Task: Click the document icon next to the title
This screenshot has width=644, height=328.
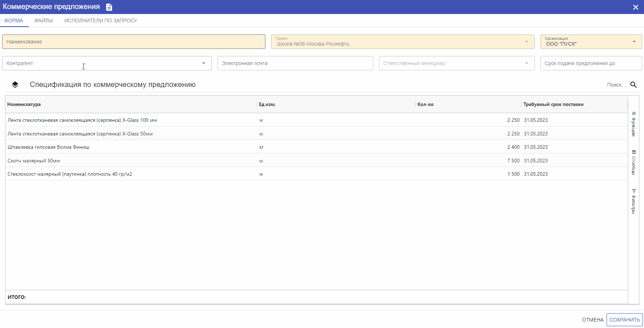Action: pyautogui.click(x=109, y=7)
